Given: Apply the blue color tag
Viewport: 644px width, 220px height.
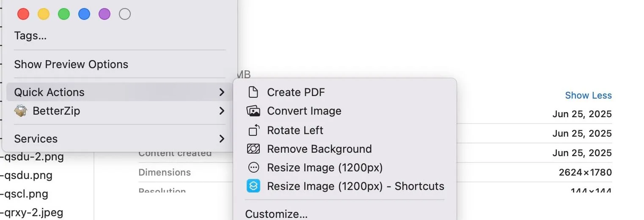Looking at the screenshot, I should [84, 14].
